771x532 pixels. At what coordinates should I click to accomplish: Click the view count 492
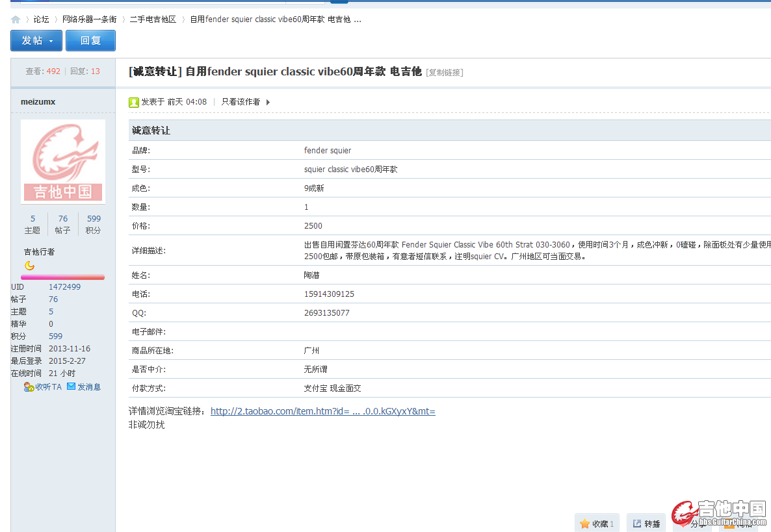[53, 71]
